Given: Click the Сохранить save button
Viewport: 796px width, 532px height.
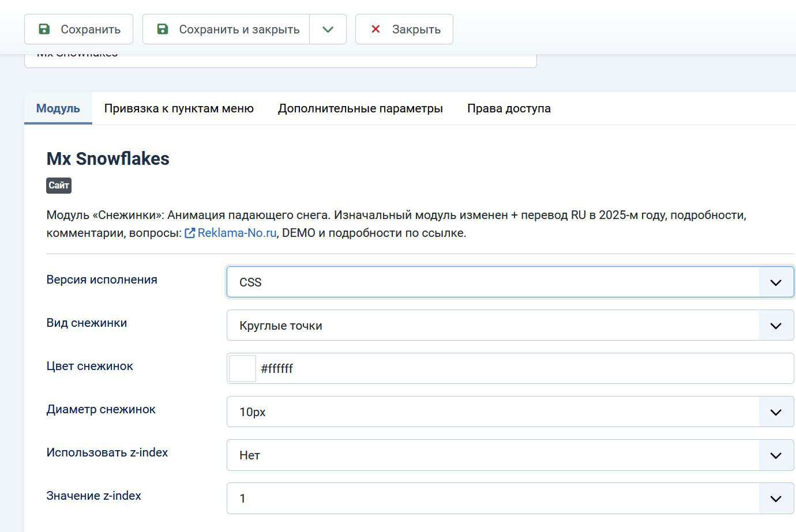Looking at the screenshot, I should (78, 29).
